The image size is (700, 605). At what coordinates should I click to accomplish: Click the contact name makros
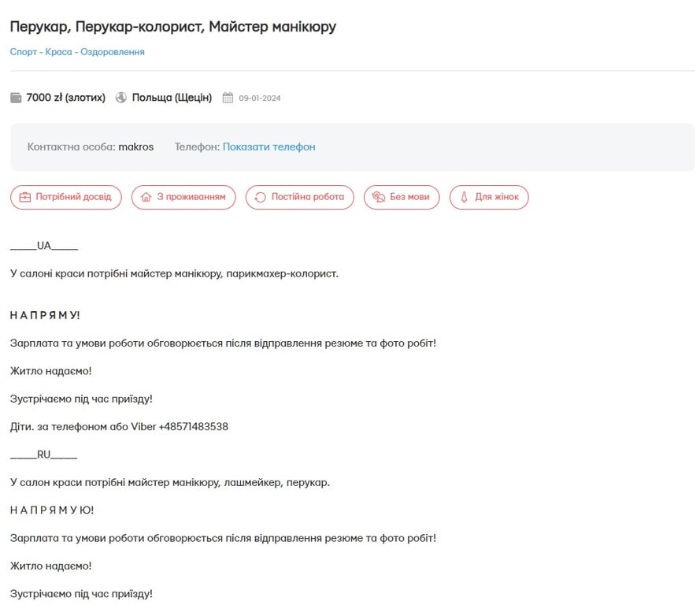[x=136, y=147]
